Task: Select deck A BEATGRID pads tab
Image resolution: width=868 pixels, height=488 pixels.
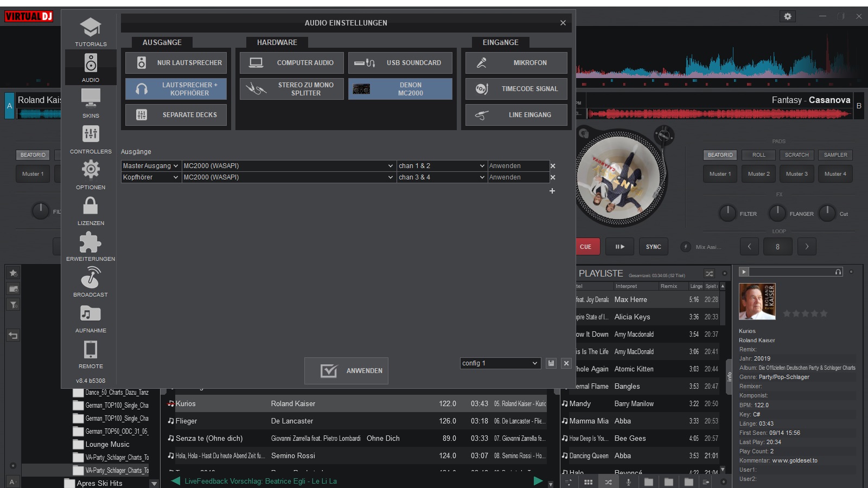Action: click(33, 155)
